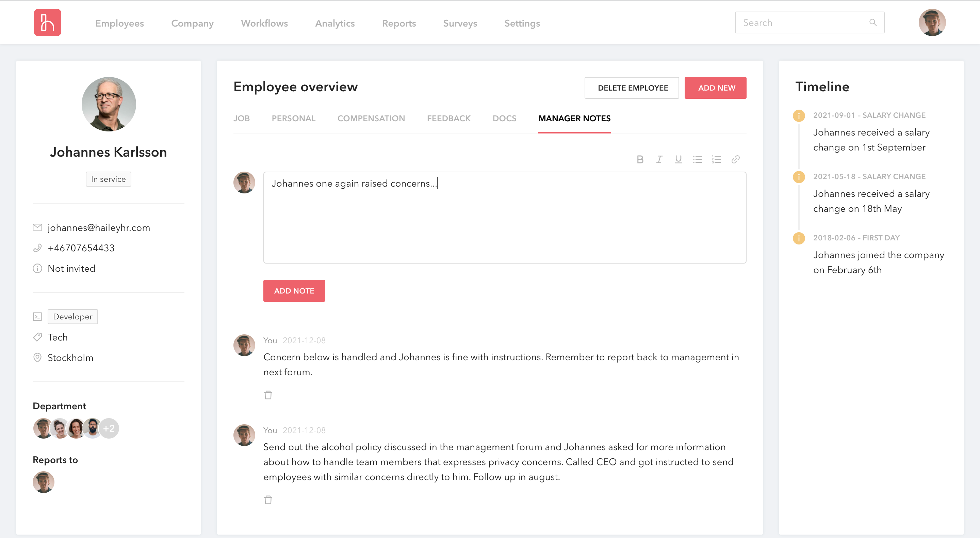Click the DELETE EMPLOYEE button

coord(632,88)
